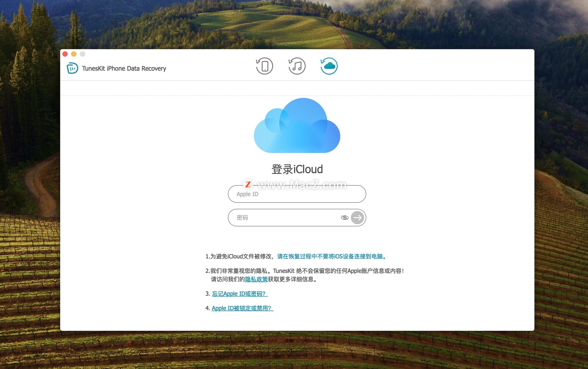The width and height of the screenshot is (588, 369).
Task: Click the 登录iCloud heading
Action: [297, 169]
